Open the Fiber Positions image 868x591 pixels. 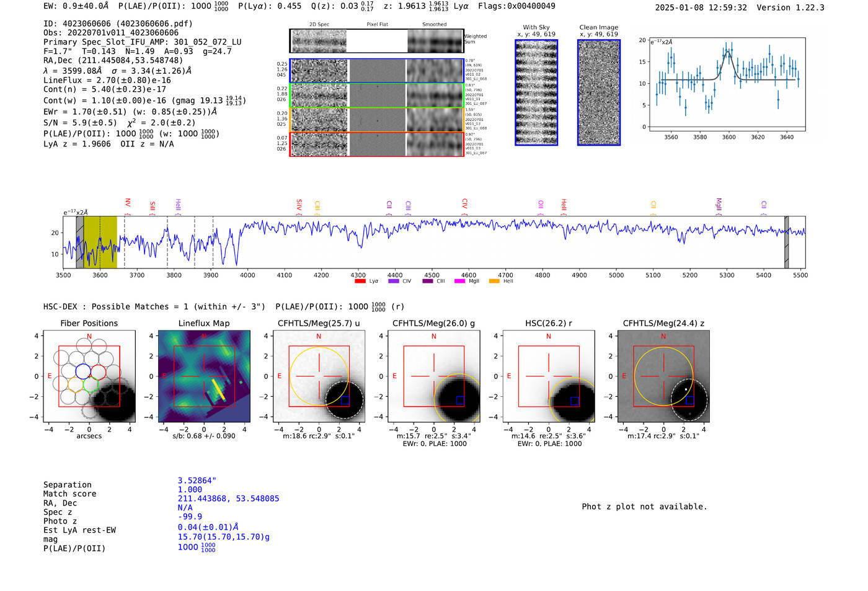89,376
